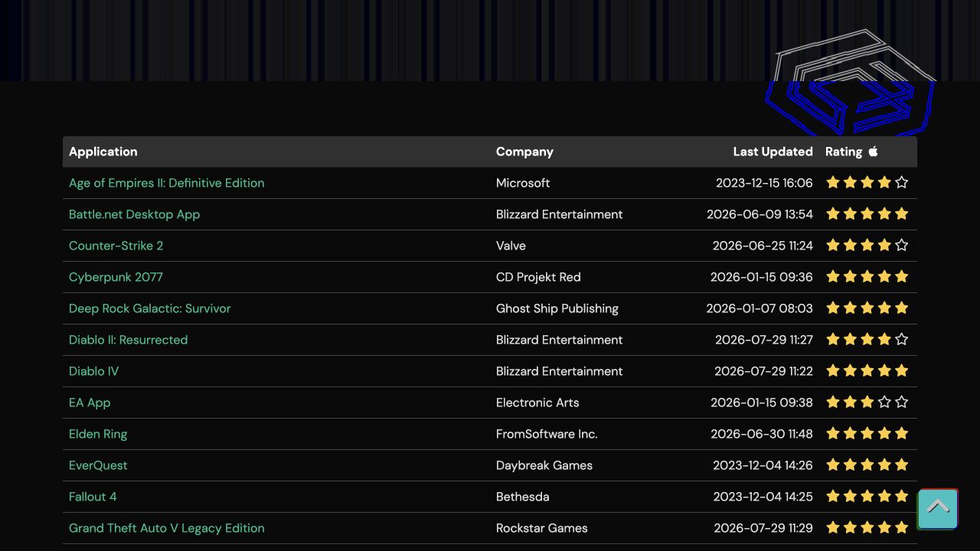Viewport: 980px width, 551px height.
Task: Open the EverQuest link
Action: [98, 465]
